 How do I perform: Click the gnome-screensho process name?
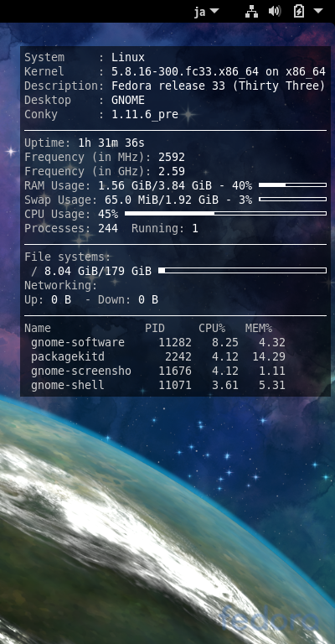[80, 371]
